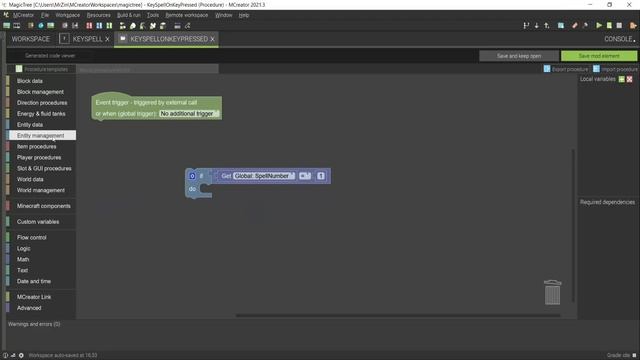Open the MCreator menu

[23, 15]
